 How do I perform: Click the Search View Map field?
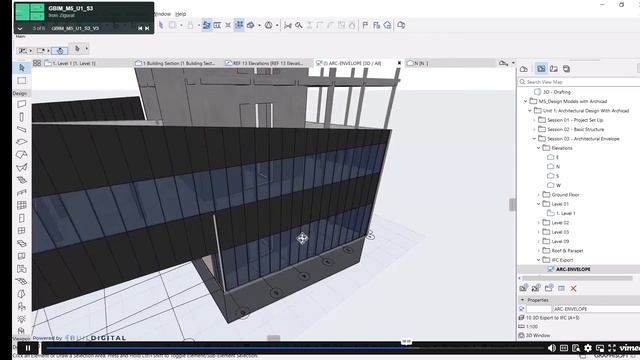pos(580,82)
